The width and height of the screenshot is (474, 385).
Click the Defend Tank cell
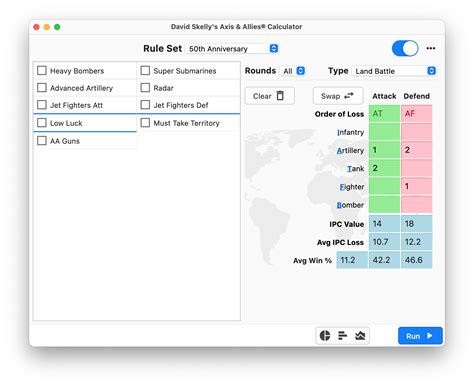click(x=417, y=168)
